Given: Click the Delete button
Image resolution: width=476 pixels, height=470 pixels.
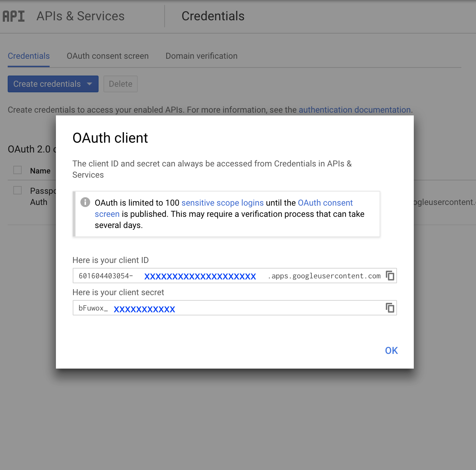Looking at the screenshot, I should click(x=121, y=84).
